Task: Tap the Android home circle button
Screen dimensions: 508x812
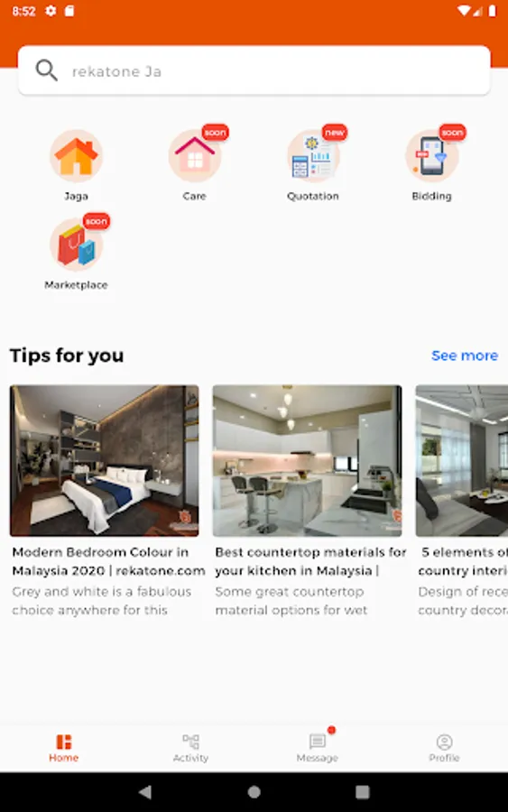Action: [x=254, y=792]
